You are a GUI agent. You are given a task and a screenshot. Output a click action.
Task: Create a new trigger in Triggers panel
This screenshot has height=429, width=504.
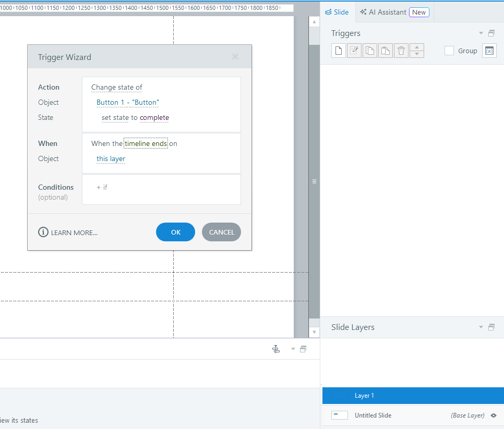tap(339, 51)
